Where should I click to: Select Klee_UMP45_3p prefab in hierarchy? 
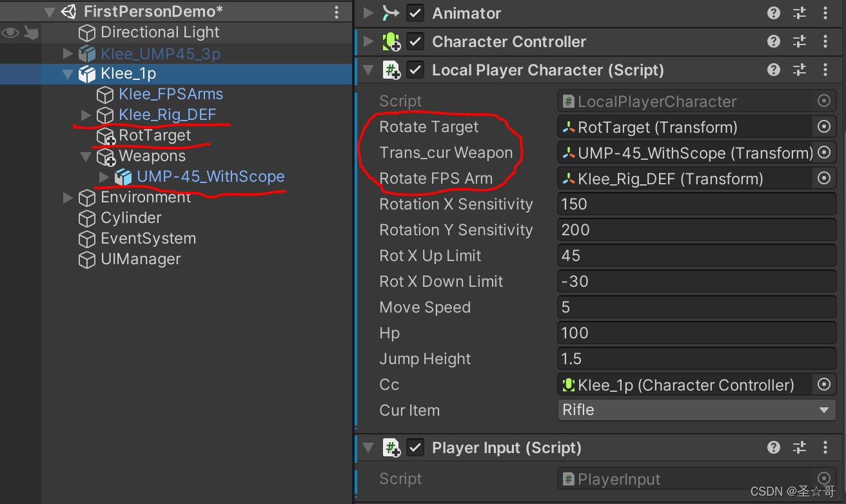161,53
